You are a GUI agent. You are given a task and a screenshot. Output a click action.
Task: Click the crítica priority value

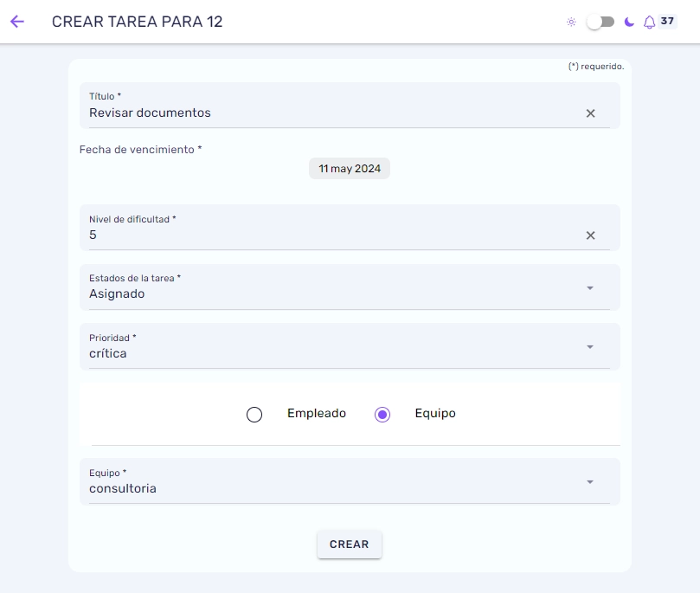point(108,353)
